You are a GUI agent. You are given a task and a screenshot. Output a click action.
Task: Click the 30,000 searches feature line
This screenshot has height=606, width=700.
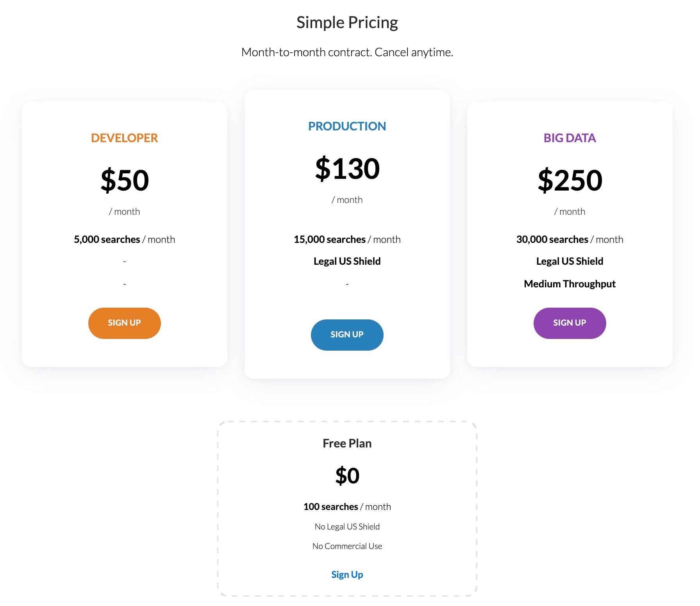(x=570, y=239)
